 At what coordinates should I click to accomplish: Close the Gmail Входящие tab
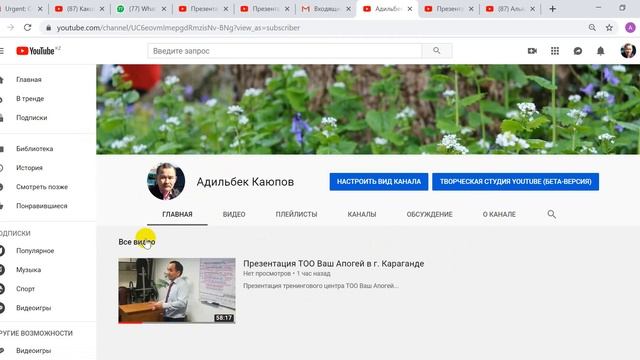point(348,9)
